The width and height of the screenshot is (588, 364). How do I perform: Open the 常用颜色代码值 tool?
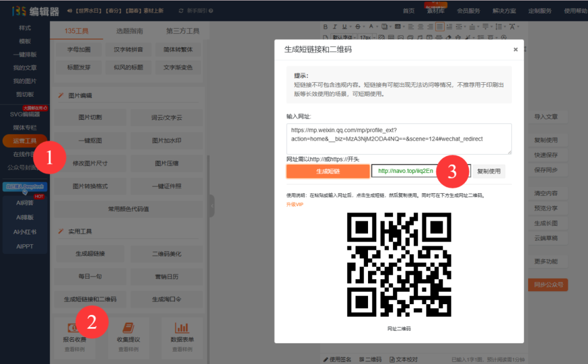pyautogui.click(x=128, y=209)
